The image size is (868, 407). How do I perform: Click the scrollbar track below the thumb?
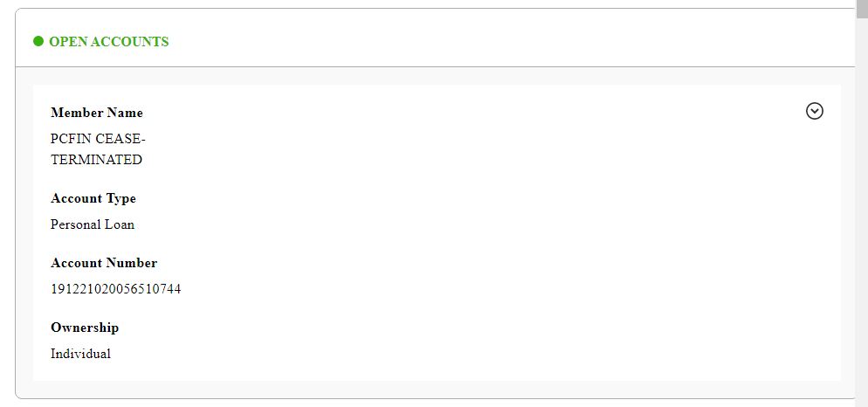point(862,218)
